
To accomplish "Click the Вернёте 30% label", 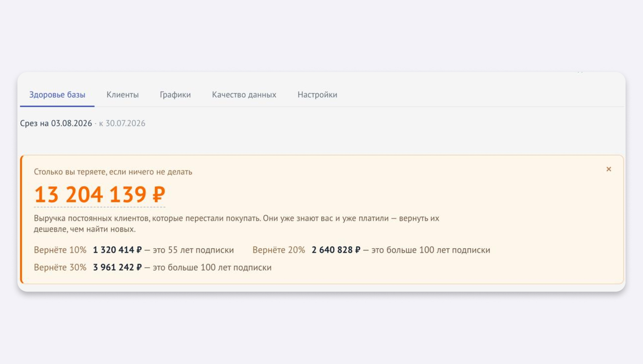I will tap(60, 267).
